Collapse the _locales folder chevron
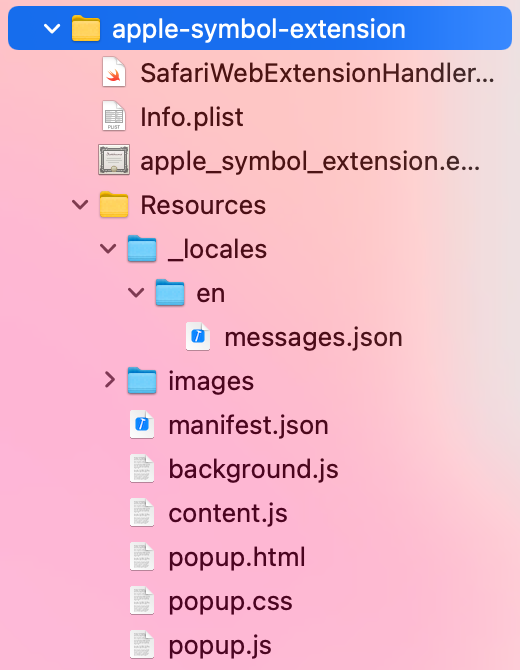This screenshot has width=520, height=670. click(x=108, y=249)
